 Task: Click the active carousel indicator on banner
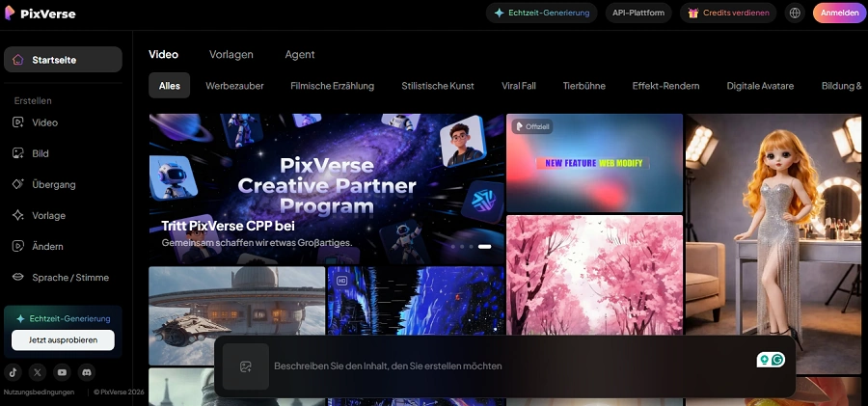click(x=484, y=247)
